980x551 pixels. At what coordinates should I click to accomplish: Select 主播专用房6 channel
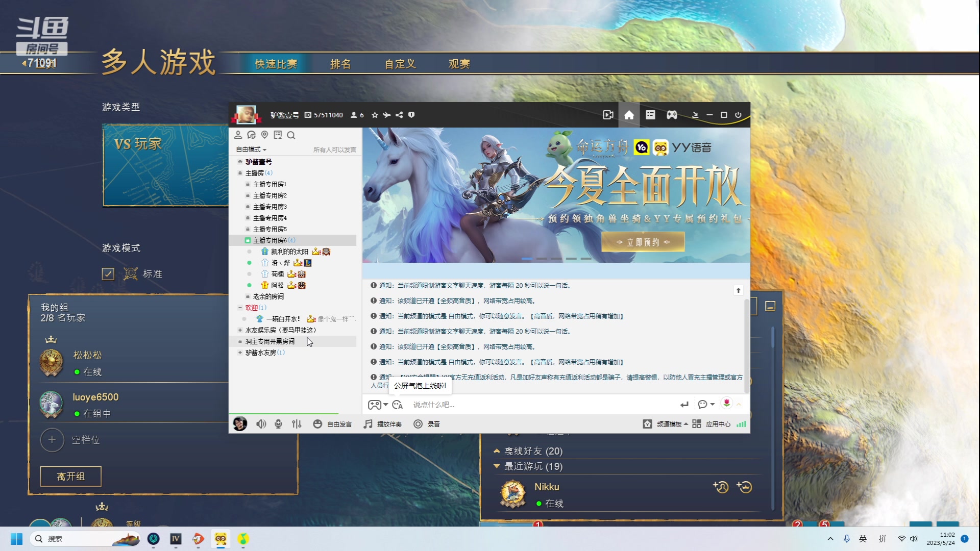[x=292, y=240]
